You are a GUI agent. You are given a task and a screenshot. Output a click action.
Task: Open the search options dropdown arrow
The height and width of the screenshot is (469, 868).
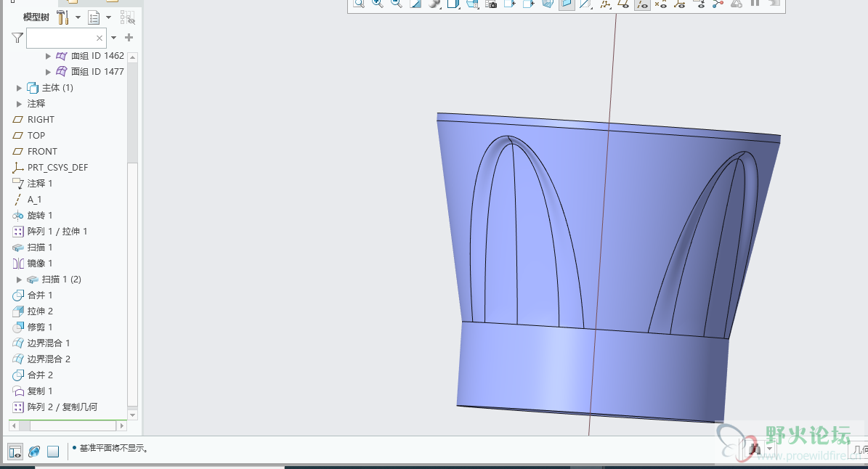point(113,38)
